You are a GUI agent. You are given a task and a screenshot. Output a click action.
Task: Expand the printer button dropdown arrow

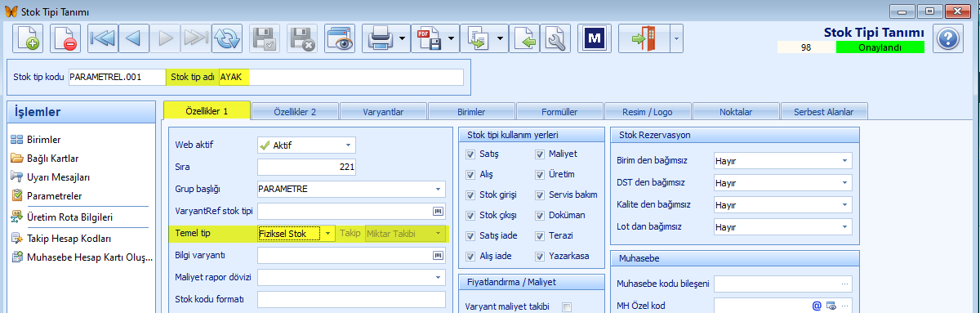403,38
